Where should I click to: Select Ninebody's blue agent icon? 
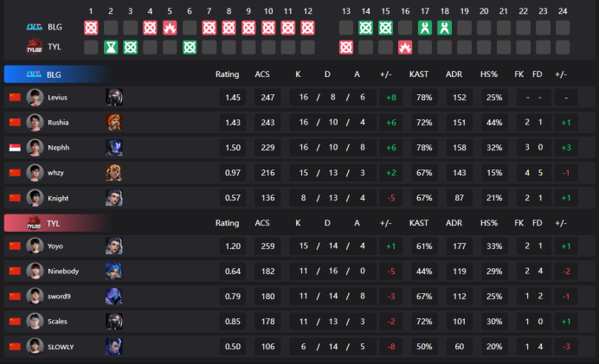point(114,271)
